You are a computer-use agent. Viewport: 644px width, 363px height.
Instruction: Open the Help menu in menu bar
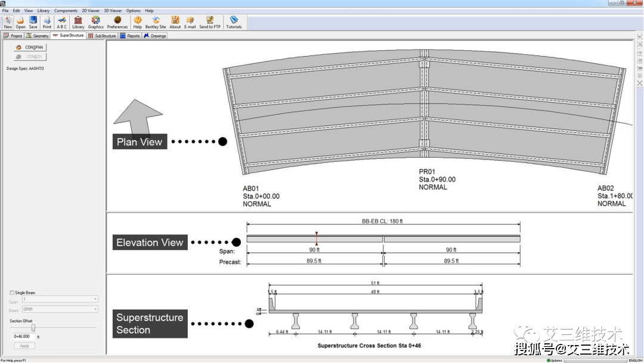click(x=149, y=11)
